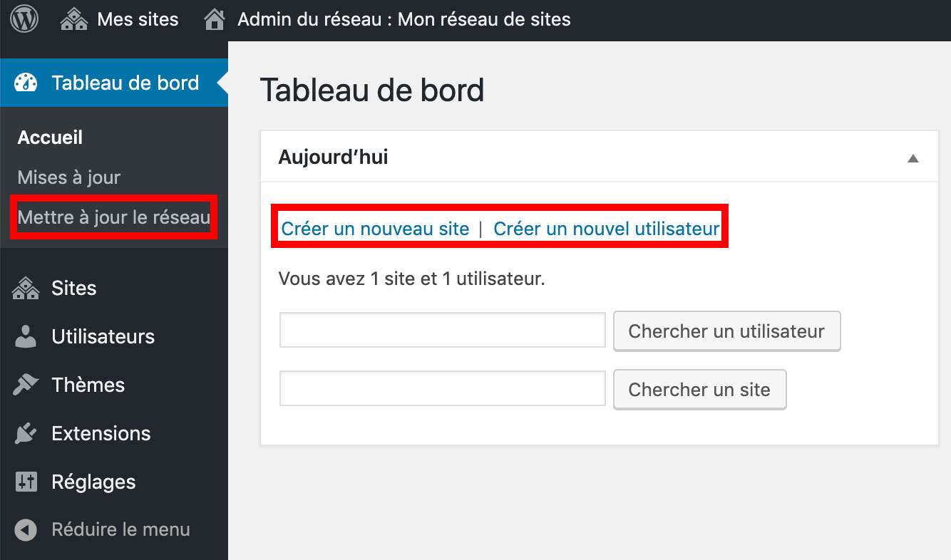Select Mettre à jour le réseau
This screenshot has width=951, height=560.
coord(113,217)
